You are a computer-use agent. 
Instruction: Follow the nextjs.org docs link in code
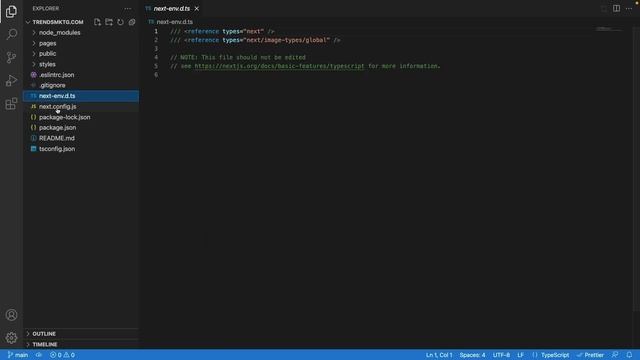point(279,66)
